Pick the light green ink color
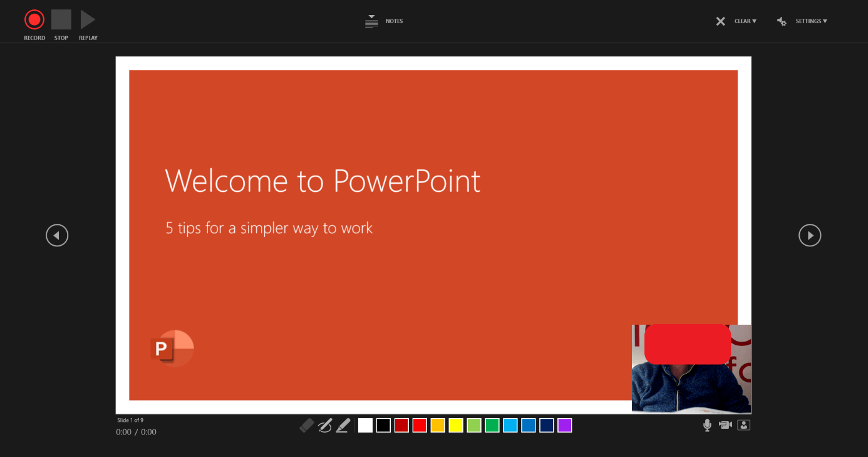Screen dimensions: 868x457 [474, 426]
